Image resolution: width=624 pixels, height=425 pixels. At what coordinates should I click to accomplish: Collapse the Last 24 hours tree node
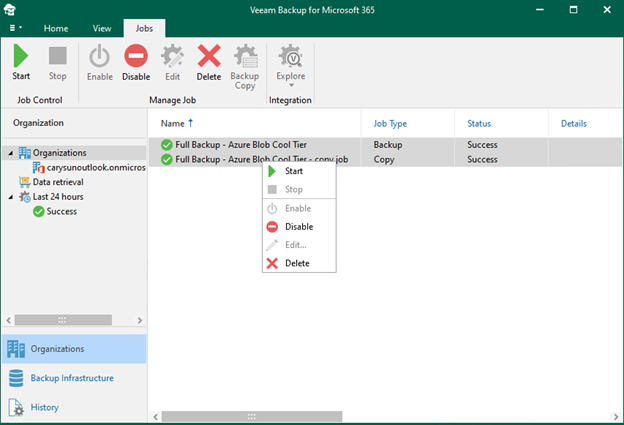(11, 197)
